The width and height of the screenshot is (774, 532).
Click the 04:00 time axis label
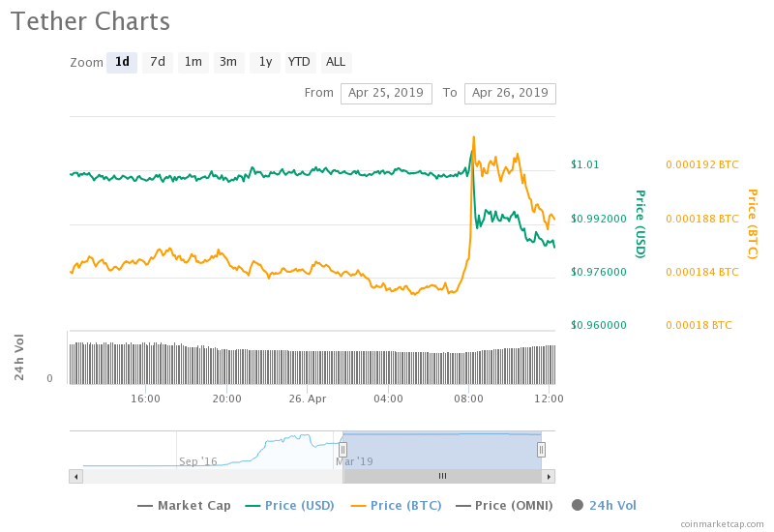click(388, 399)
